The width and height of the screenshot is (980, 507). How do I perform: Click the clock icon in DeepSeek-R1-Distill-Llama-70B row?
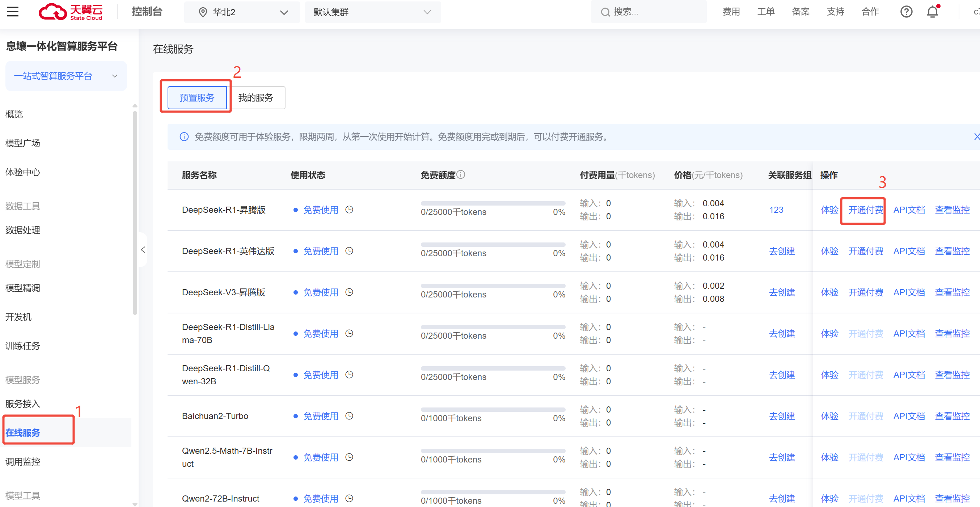(349, 334)
